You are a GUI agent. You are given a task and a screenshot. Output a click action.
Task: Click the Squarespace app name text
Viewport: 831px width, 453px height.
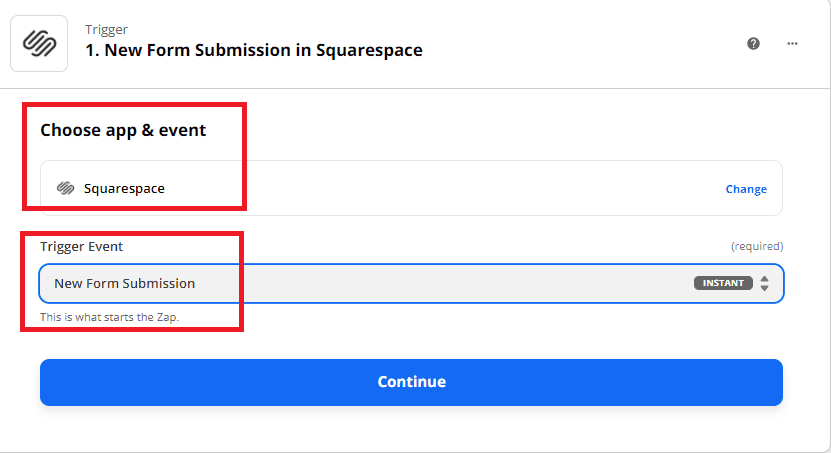[124, 188]
